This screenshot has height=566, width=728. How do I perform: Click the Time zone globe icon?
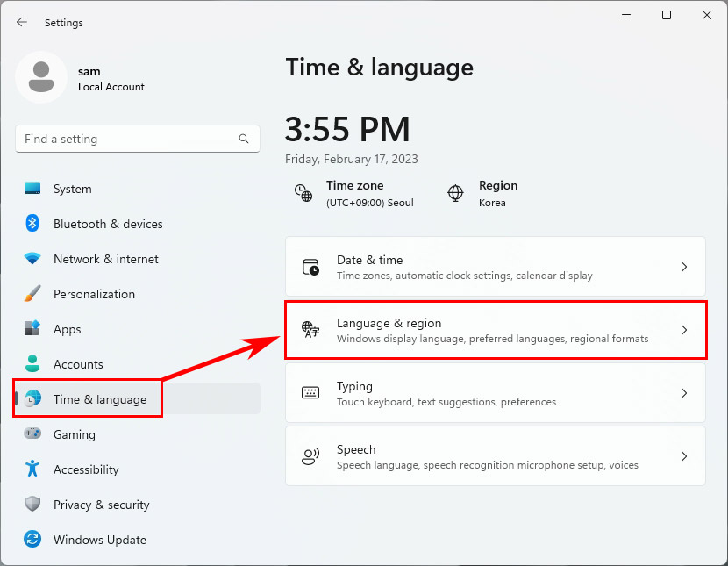point(303,191)
